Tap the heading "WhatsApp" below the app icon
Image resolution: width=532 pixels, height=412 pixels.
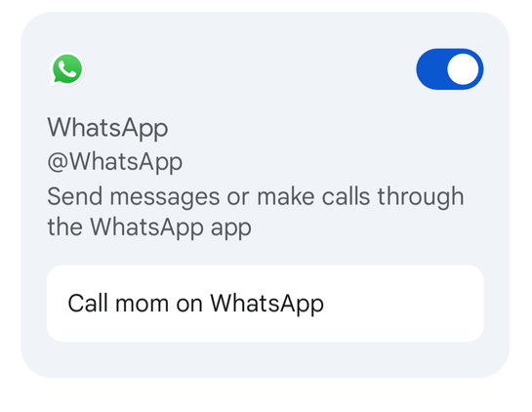pyautogui.click(x=107, y=128)
